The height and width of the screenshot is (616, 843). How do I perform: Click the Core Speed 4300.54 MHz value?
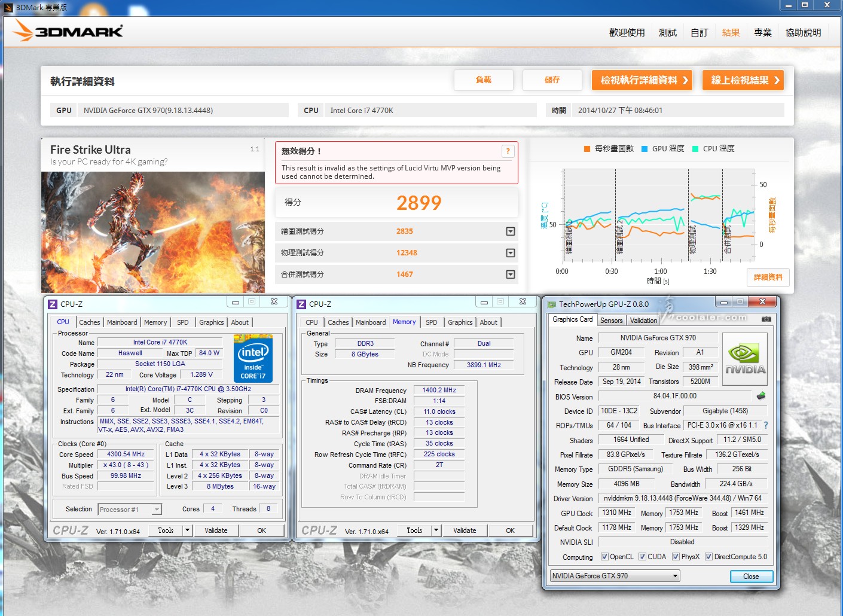point(126,455)
